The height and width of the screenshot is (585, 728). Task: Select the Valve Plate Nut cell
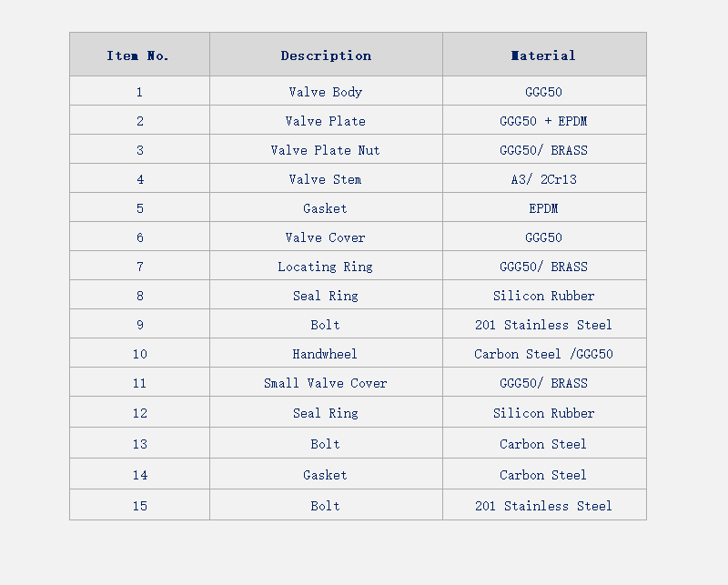[x=326, y=149]
